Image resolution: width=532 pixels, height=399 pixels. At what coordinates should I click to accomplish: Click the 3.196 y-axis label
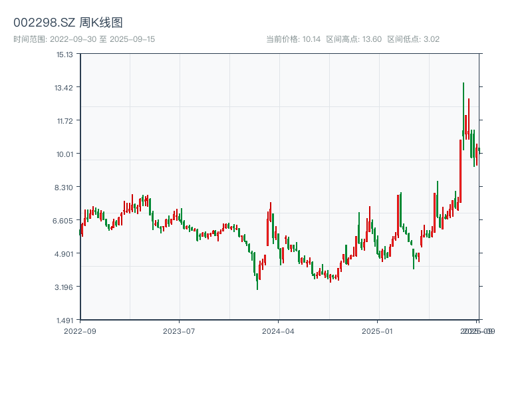64,287
